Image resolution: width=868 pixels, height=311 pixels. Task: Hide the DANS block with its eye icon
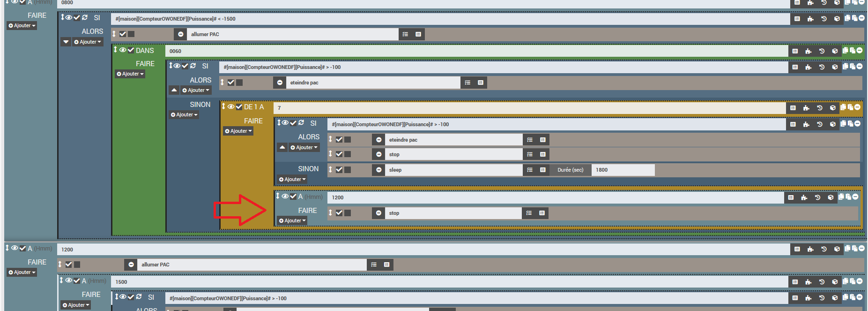[x=123, y=50]
